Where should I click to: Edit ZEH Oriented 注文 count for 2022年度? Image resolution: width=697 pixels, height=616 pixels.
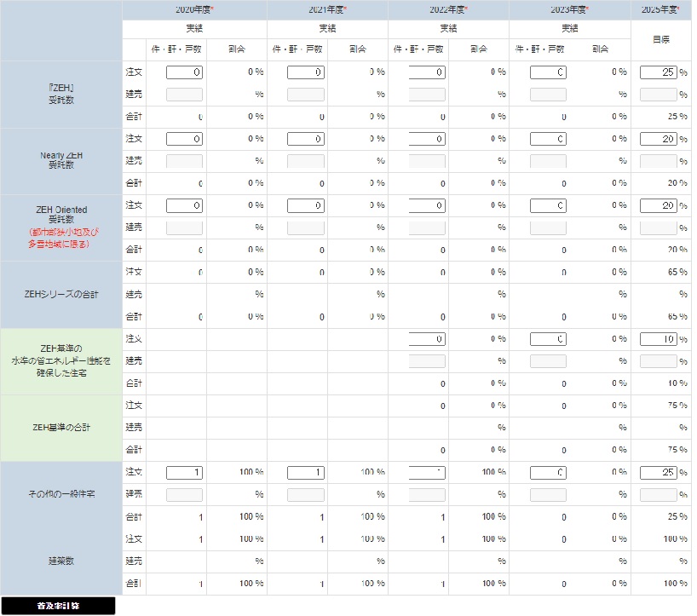pos(427,205)
